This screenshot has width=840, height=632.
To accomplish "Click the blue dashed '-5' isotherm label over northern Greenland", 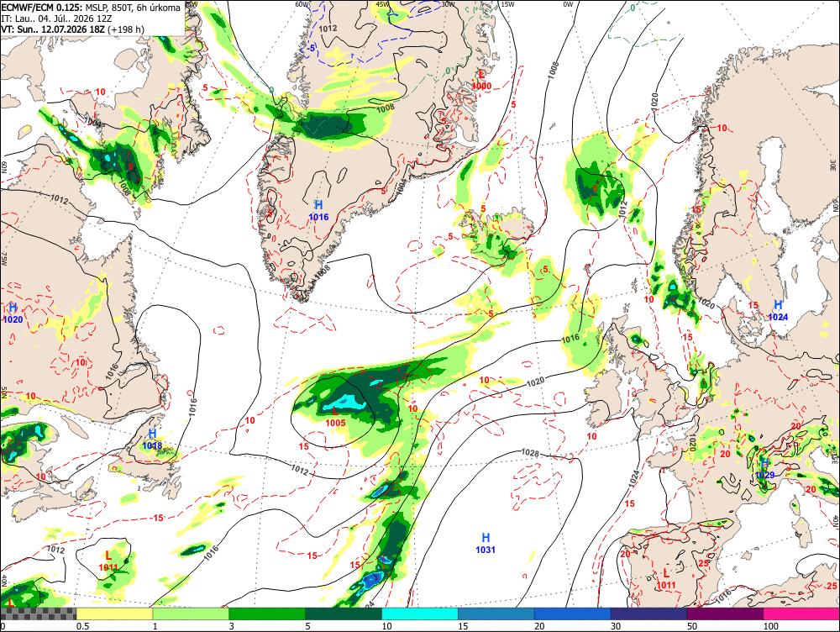I will (312, 48).
